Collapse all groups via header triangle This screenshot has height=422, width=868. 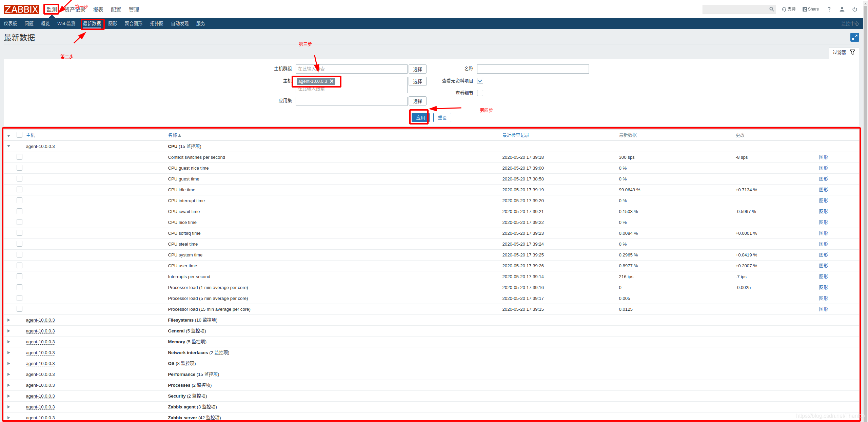9,136
